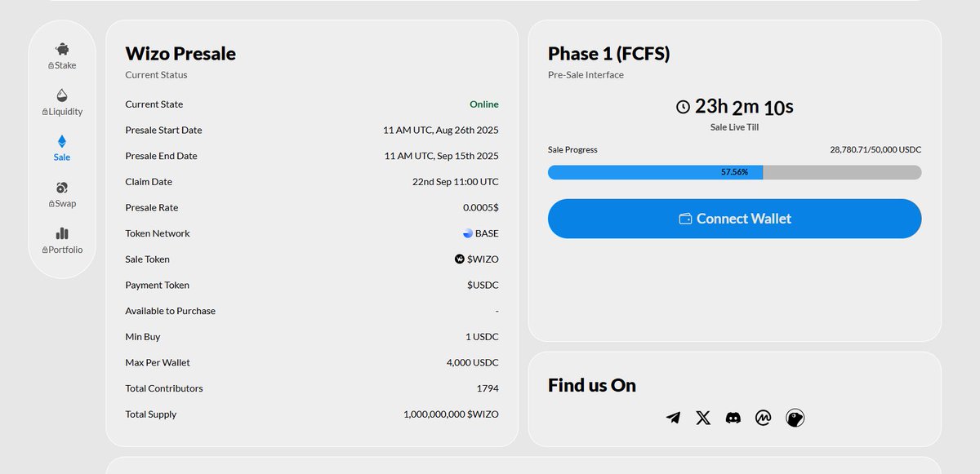Screen dimensions: 980x474
Task: Click the BASE network logo icon
Action: [468, 233]
